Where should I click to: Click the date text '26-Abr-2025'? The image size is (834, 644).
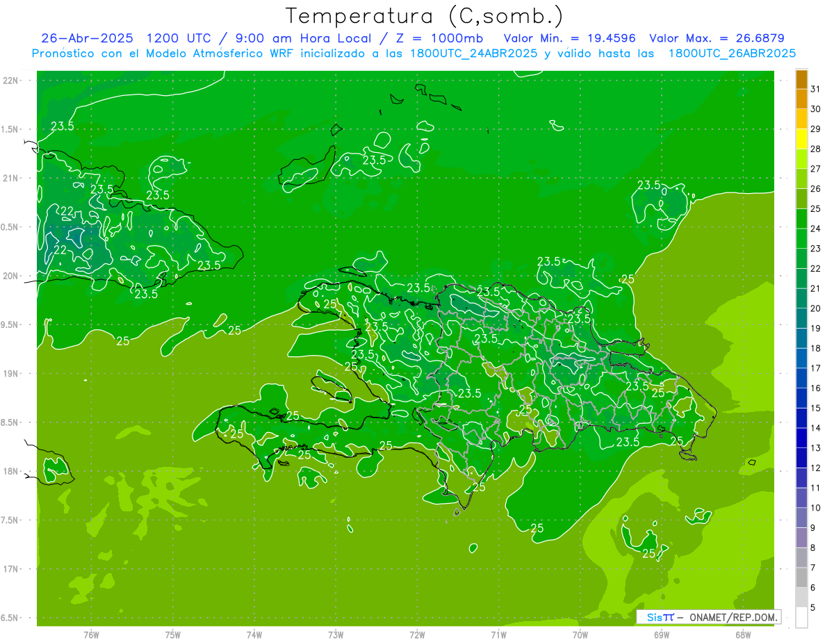click(87, 38)
